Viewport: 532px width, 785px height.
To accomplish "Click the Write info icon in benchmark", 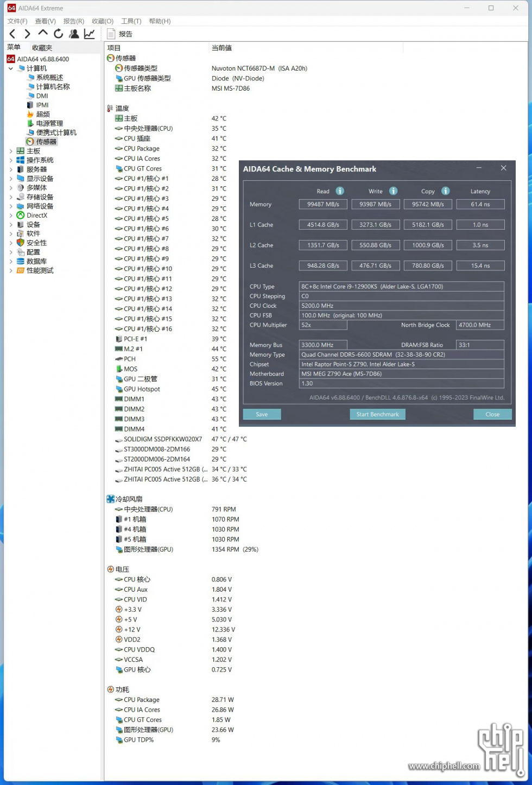I will click(x=394, y=191).
